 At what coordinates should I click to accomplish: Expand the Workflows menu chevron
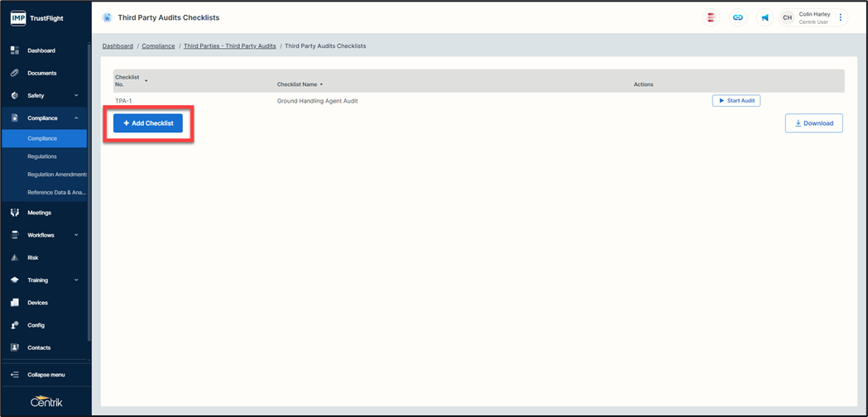coord(76,235)
